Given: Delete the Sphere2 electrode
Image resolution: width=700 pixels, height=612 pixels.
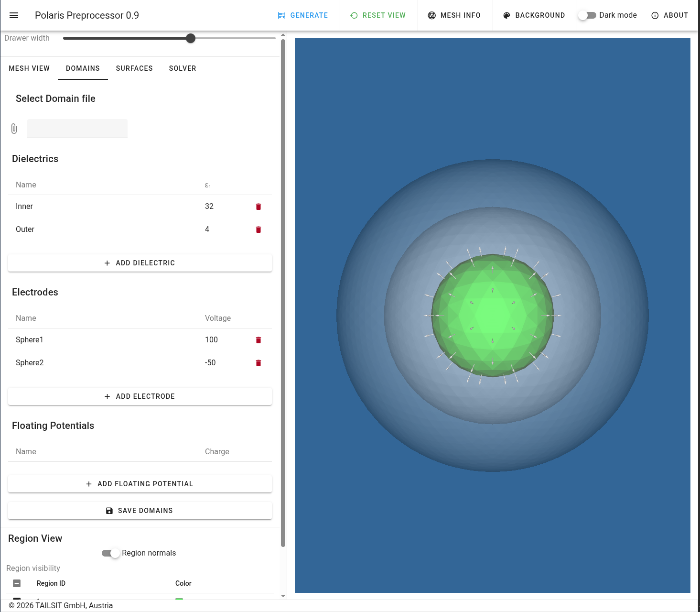Looking at the screenshot, I should (258, 363).
